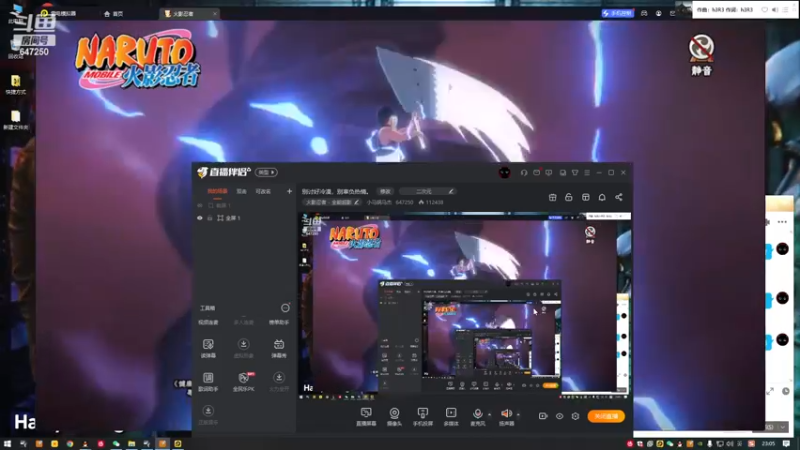
Task: Switch to the first scene tab (我的场景)
Action: pyautogui.click(x=217, y=191)
